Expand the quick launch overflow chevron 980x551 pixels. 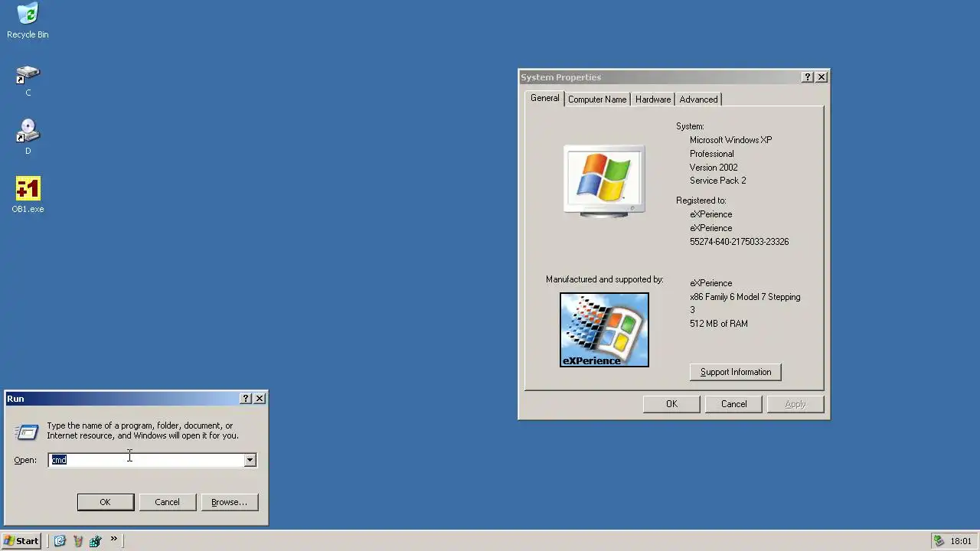click(113, 540)
